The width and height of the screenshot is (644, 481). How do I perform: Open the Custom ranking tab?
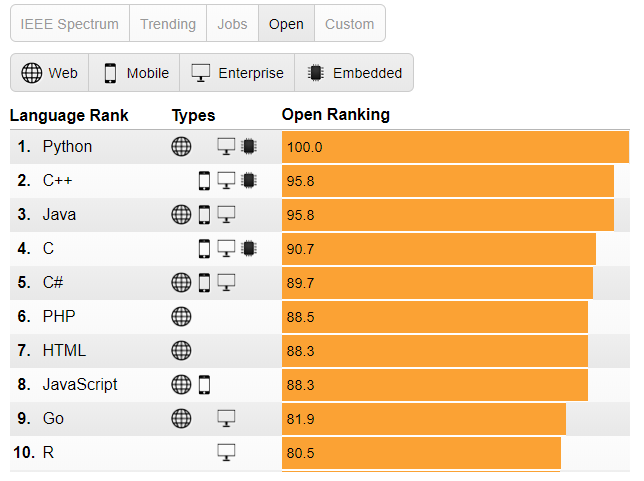tap(350, 24)
